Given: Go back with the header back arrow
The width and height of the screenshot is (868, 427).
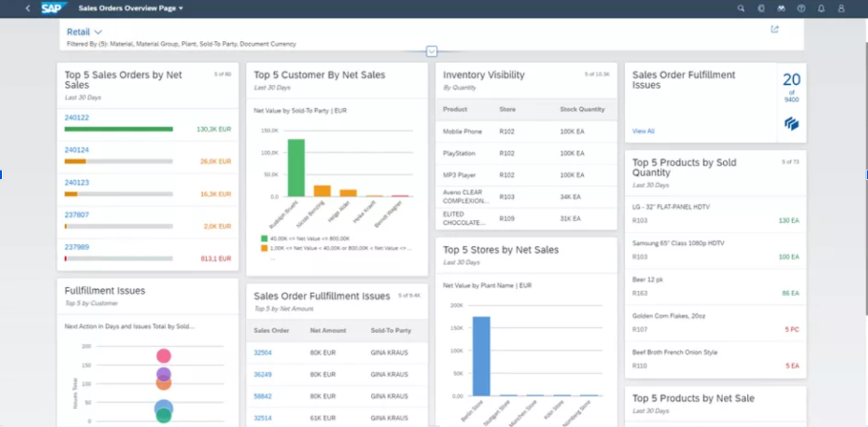Looking at the screenshot, I should click(28, 8).
